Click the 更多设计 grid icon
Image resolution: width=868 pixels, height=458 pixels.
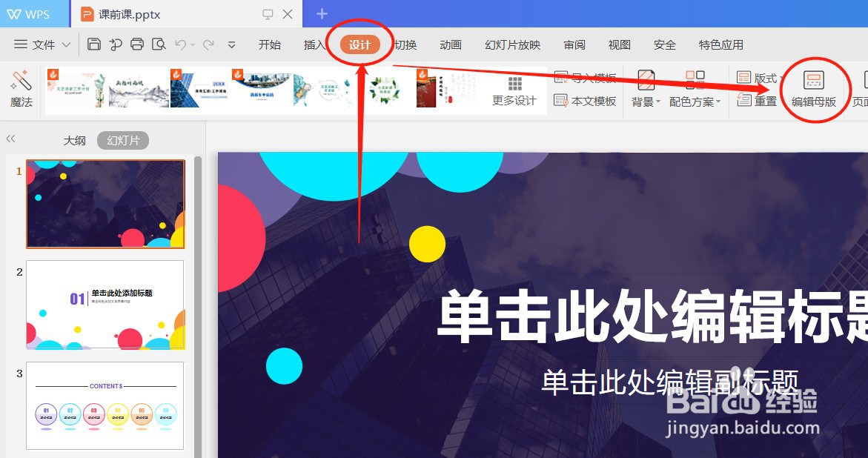tap(515, 84)
